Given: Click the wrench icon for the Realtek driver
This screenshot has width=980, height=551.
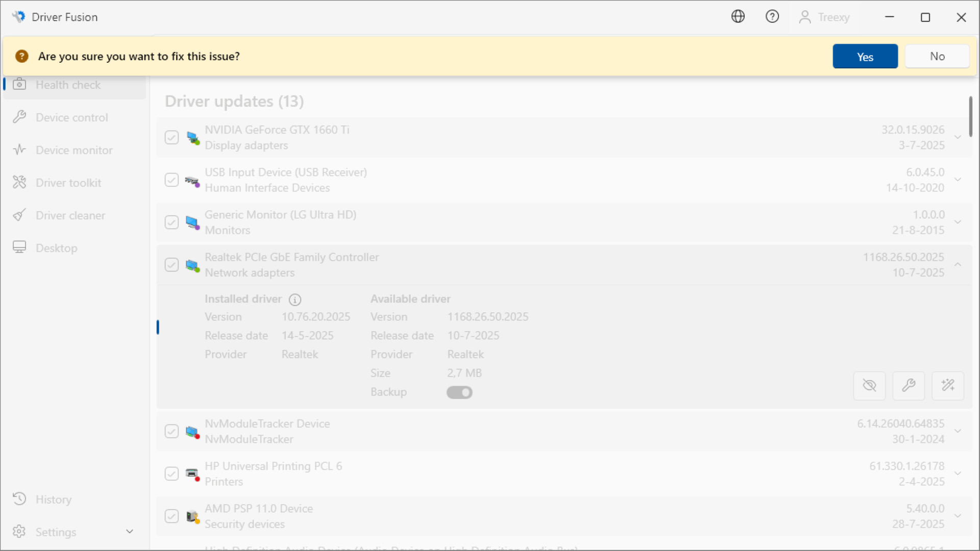Looking at the screenshot, I should (x=909, y=386).
